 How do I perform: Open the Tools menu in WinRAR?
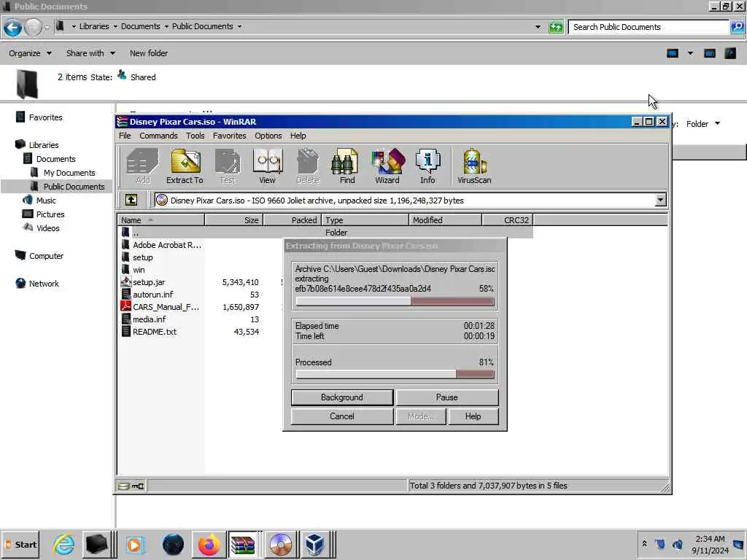coord(195,136)
